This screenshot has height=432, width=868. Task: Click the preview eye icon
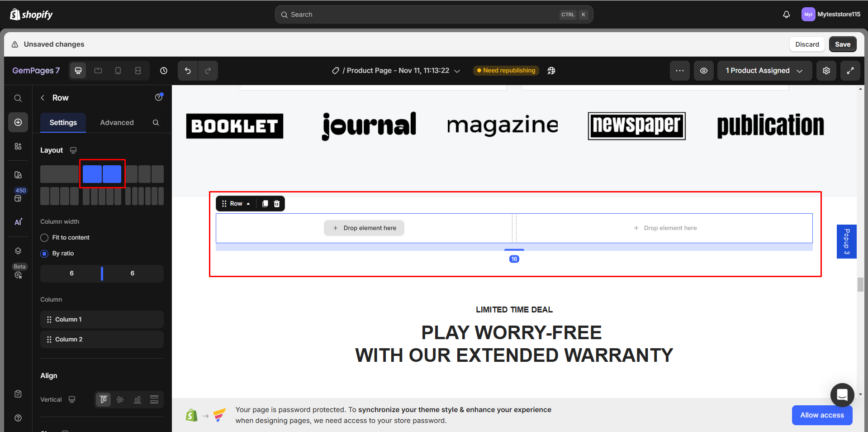pyautogui.click(x=703, y=71)
